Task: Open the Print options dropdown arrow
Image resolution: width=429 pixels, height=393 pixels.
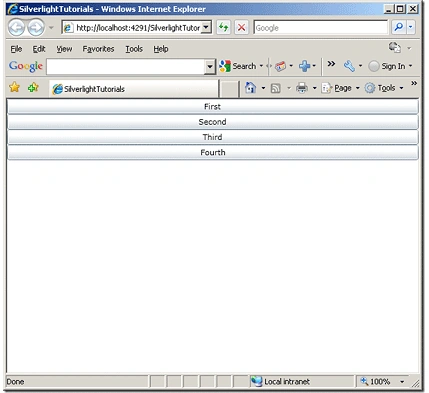Action: click(x=314, y=88)
